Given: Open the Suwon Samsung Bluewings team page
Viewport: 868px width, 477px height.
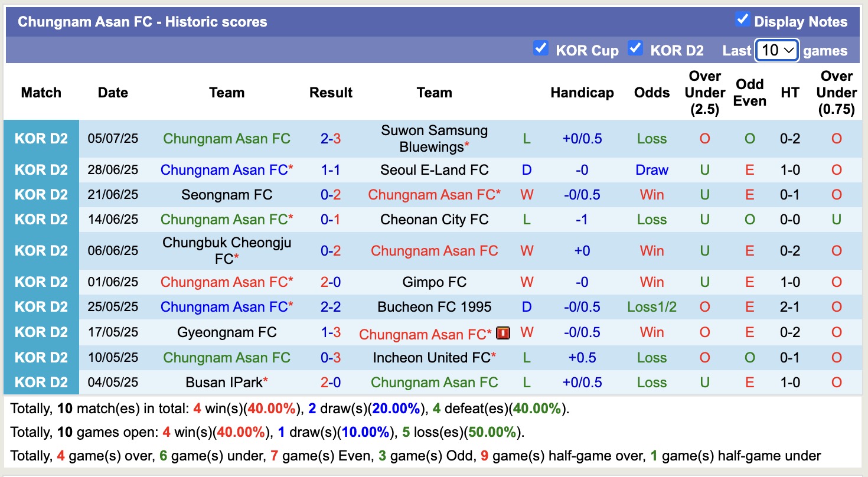Looking at the screenshot, I should (x=434, y=138).
